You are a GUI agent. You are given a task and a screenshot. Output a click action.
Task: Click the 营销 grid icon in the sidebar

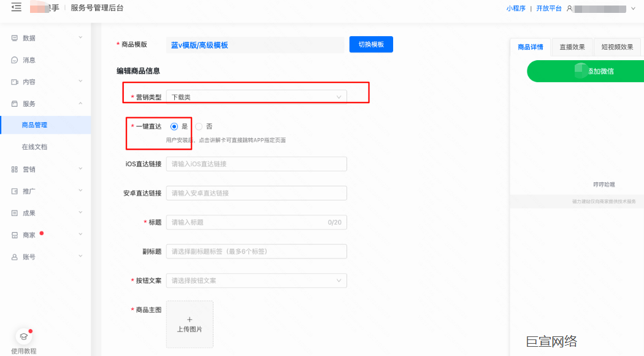pyautogui.click(x=14, y=169)
